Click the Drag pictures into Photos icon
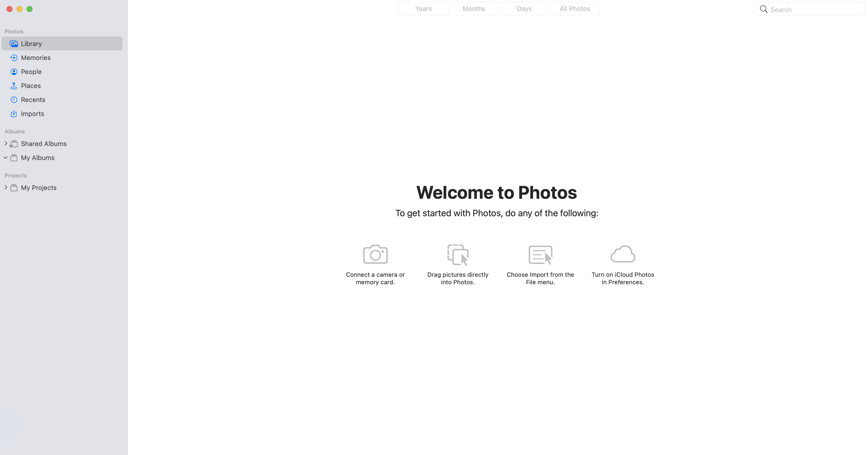Image resolution: width=868 pixels, height=455 pixels. [x=457, y=254]
